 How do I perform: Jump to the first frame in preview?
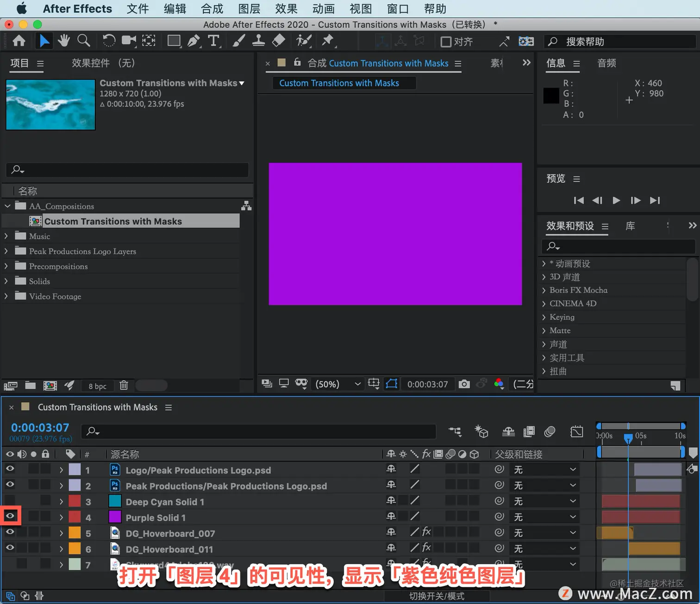[579, 200]
